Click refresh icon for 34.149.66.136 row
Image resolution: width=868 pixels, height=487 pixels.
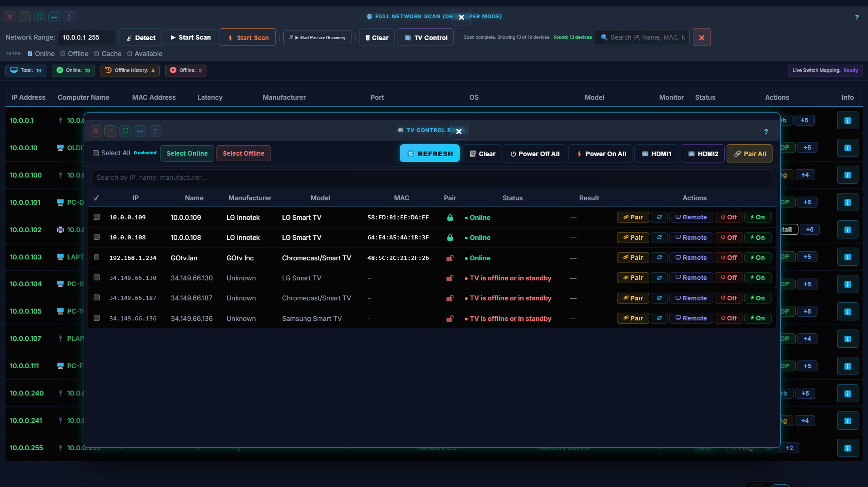pyautogui.click(x=659, y=318)
